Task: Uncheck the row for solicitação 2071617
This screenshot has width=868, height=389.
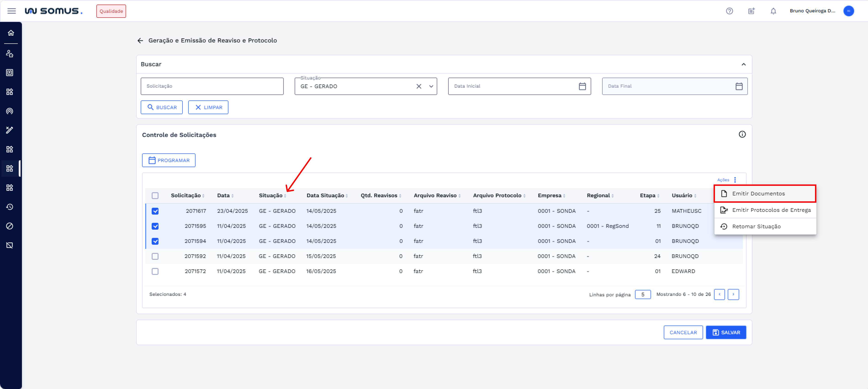Action: 155,211
